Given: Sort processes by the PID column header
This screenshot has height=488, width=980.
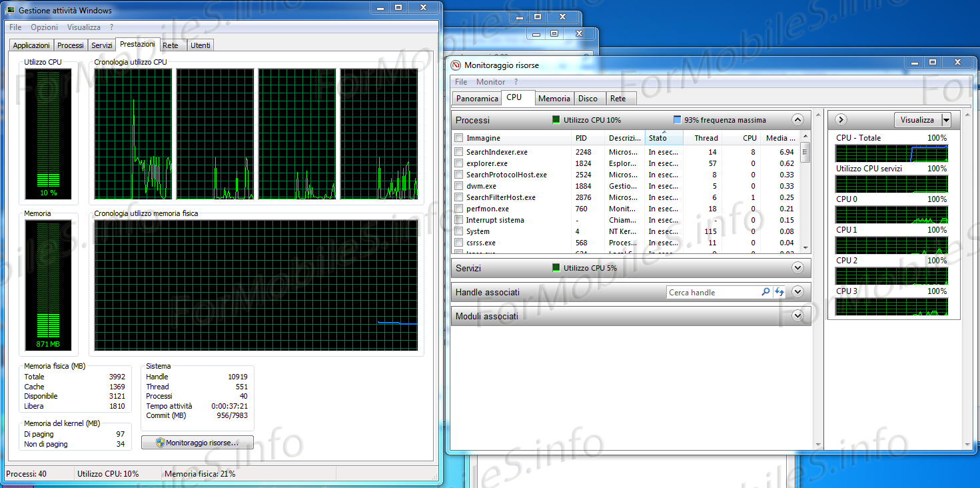Looking at the screenshot, I should click(588, 138).
